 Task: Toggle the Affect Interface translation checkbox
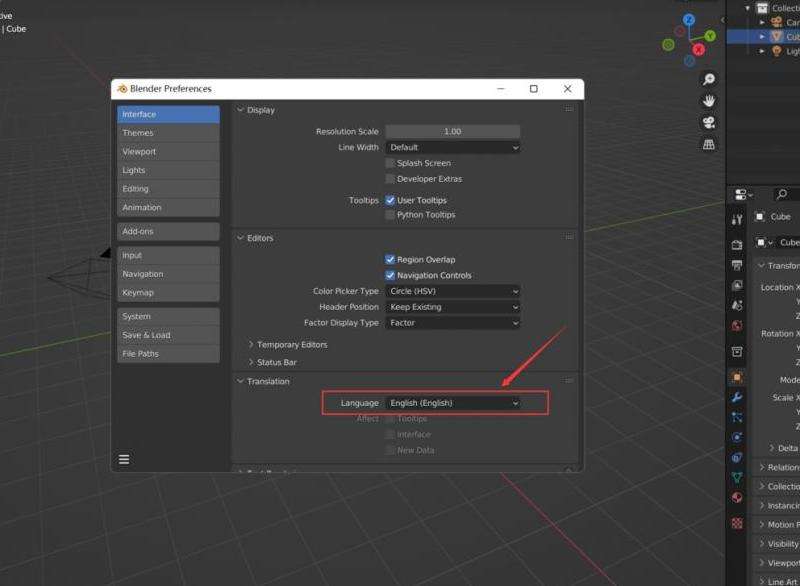(x=390, y=435)
